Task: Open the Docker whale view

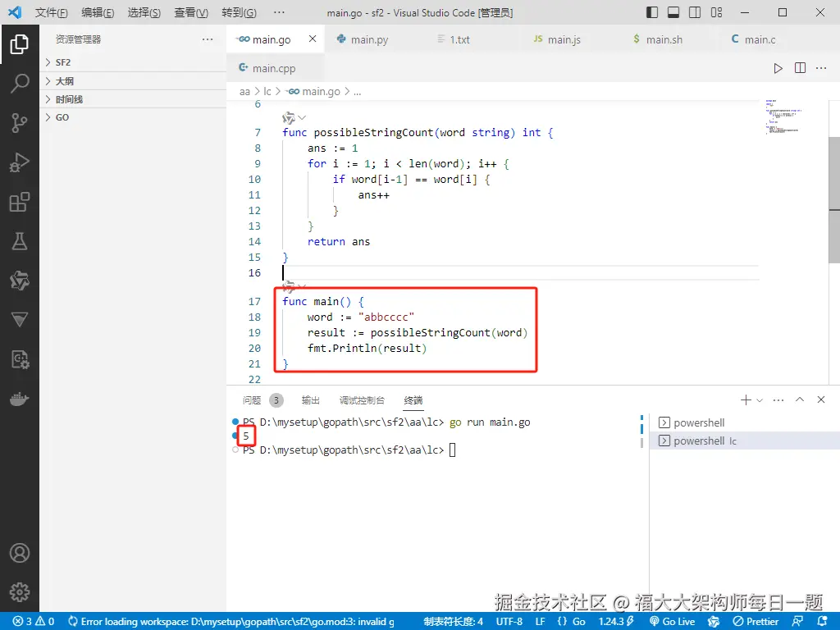Action: pyautogui.click(x=20, y=399)
